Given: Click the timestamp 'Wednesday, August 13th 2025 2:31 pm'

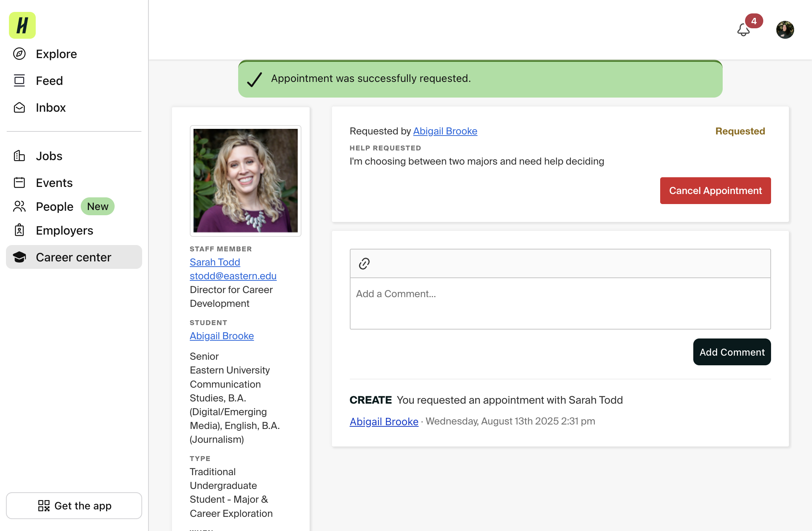Looking at the screenshot, I should [x=511, y=421].
